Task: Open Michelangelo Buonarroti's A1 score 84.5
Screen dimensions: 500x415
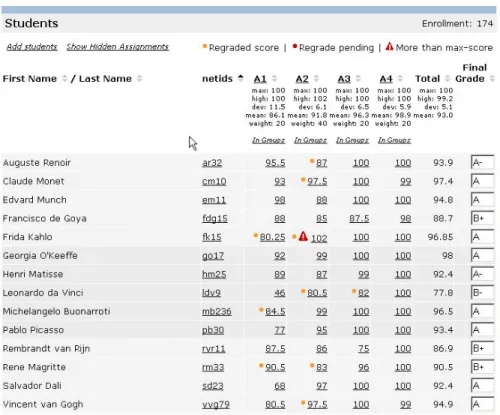Action: pyautogui.click(x=275, y=312)
